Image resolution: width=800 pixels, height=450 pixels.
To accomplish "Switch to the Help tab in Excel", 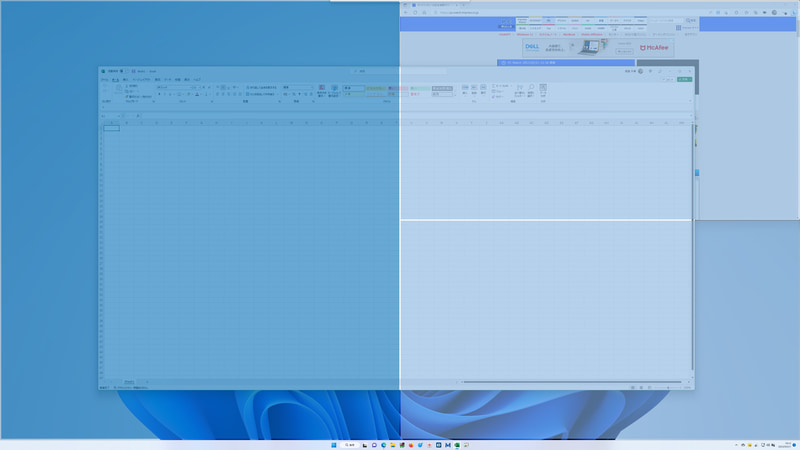I will coord(197,80).
